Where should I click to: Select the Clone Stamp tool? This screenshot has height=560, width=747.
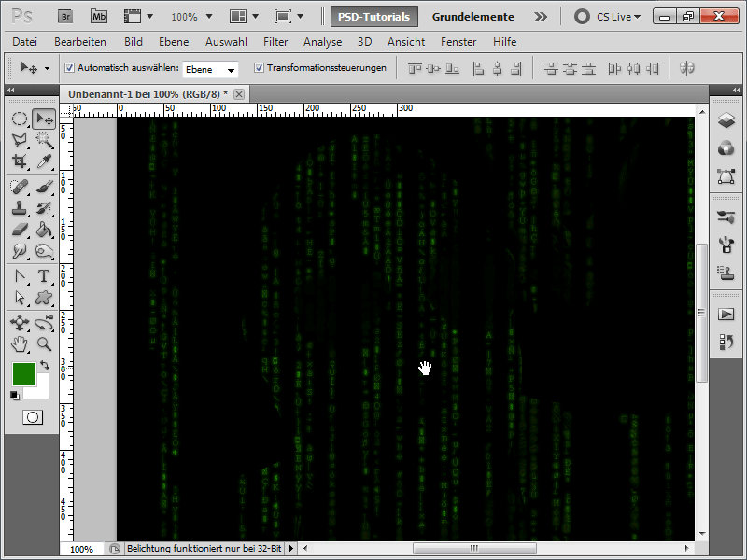click(20, 208)
